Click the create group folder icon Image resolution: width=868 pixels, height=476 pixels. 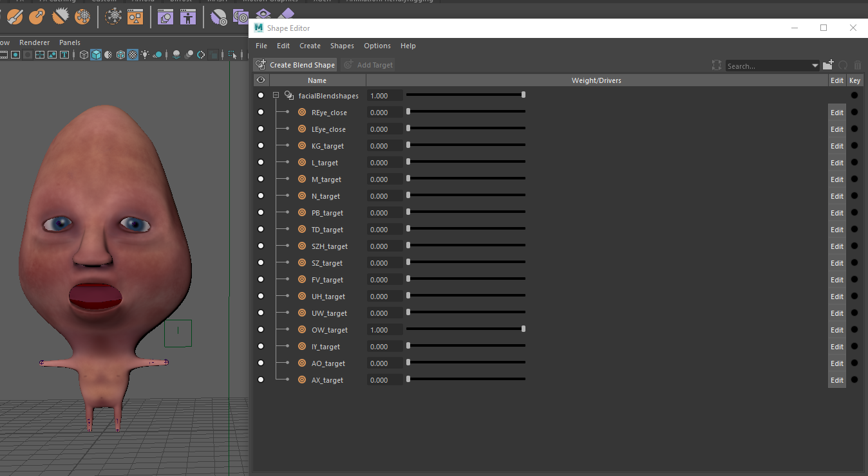click(x=828, y=65)
